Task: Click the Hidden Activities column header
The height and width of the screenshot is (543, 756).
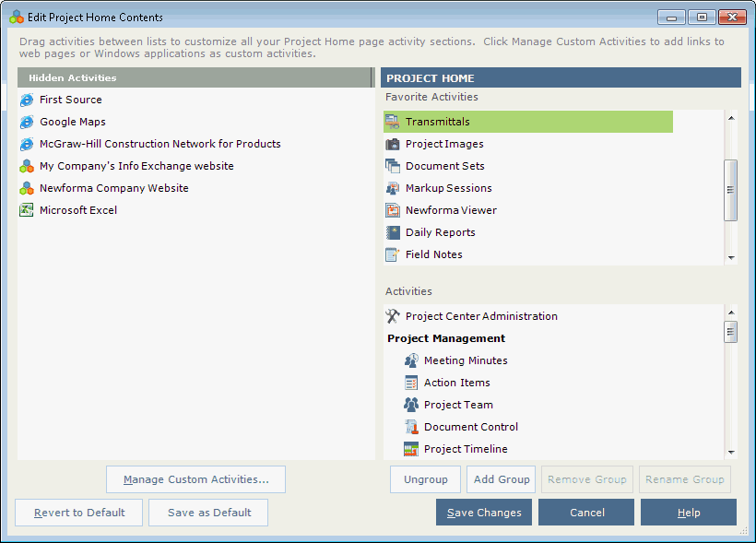Action: coord(195,77)
